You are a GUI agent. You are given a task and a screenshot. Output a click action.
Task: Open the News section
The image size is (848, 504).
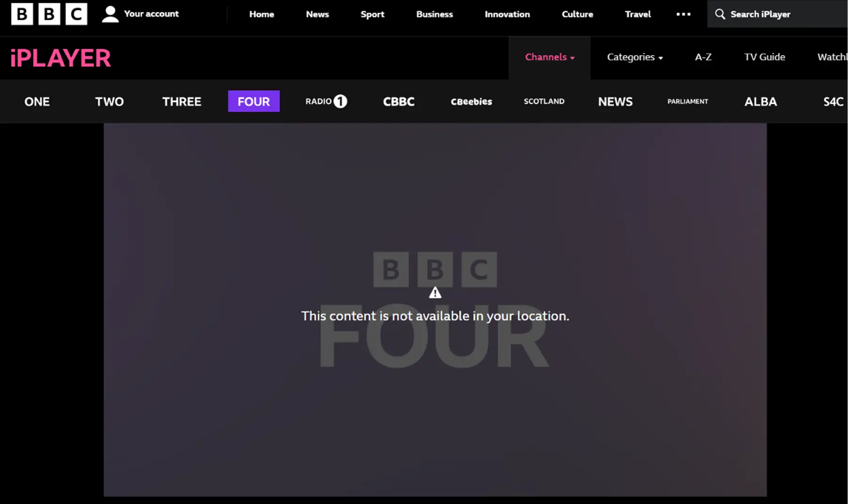318,14
